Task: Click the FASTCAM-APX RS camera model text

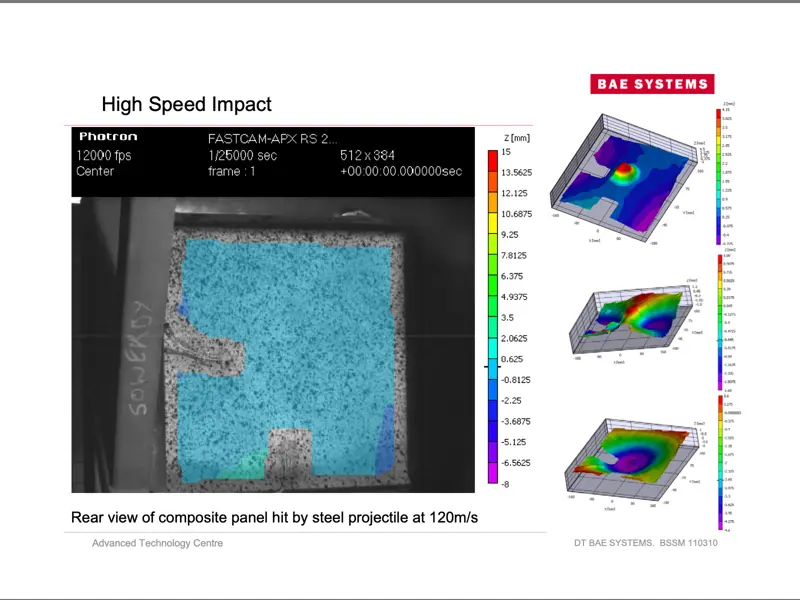Action: [272, 138]
